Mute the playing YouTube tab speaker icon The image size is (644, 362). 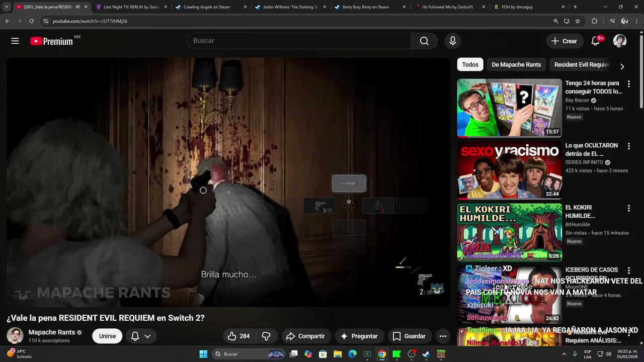[x=78, y=7]
